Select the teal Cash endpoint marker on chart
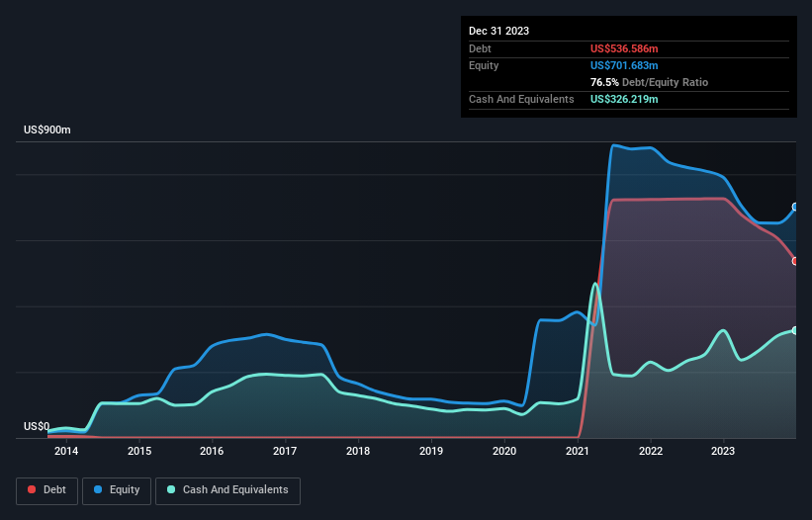This screenshot has height=520, width=812. 795,330
